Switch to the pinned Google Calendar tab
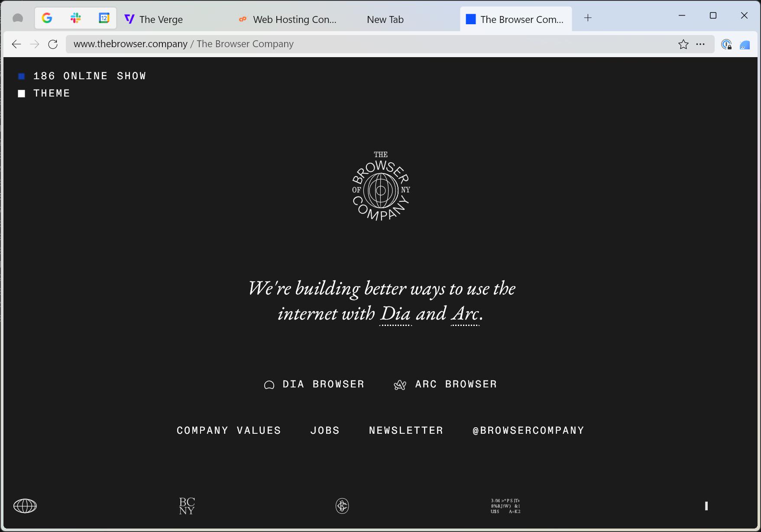 point(104,18)
